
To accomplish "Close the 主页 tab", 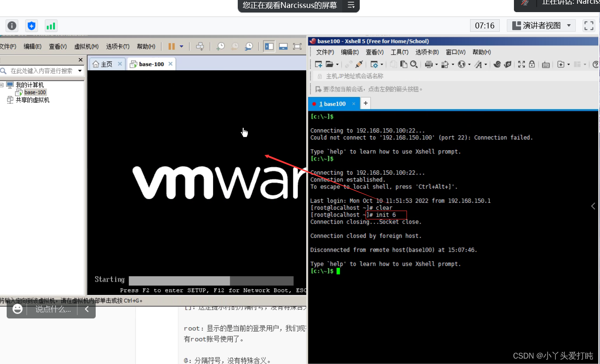I will click(x=120, y=64).
